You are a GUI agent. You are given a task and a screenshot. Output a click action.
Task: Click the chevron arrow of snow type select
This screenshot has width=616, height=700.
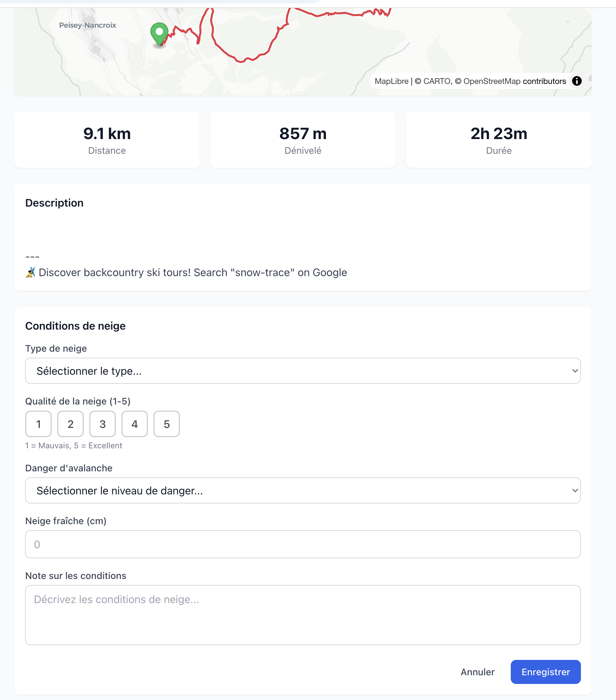[x=575, y=371]
